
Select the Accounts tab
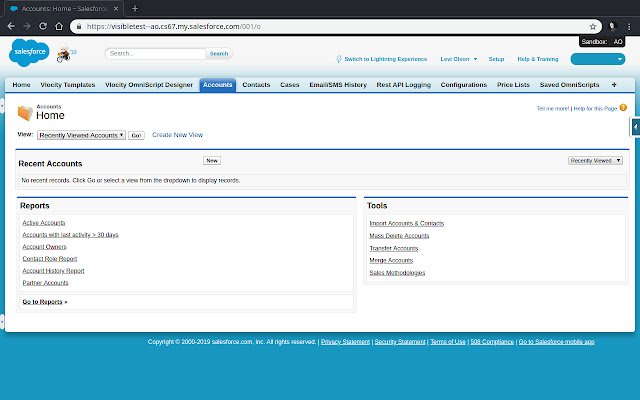(x=218, y=85)
